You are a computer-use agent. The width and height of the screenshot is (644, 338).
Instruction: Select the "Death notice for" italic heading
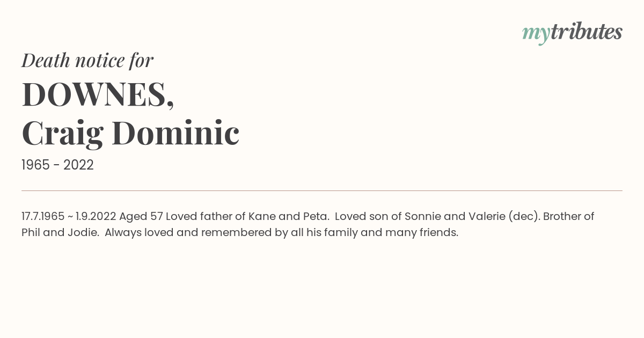pos(87,61)
